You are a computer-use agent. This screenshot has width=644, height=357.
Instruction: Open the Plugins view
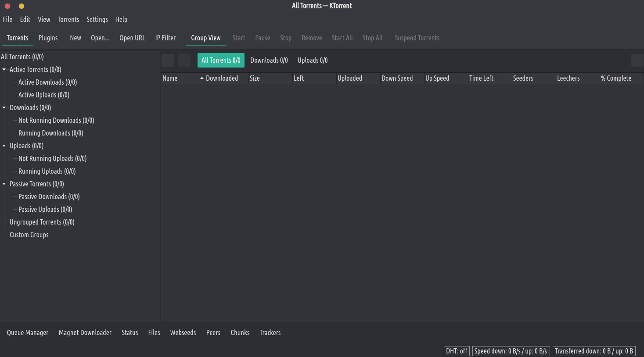click(x=48, y=38)
